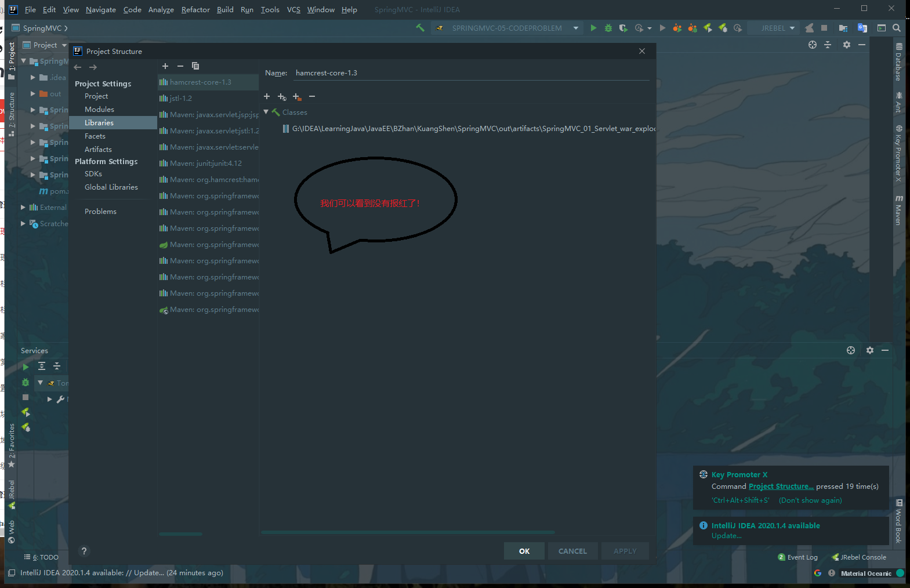Edit the library Name field
Screen dimensions: 910x588
point(472,73)
